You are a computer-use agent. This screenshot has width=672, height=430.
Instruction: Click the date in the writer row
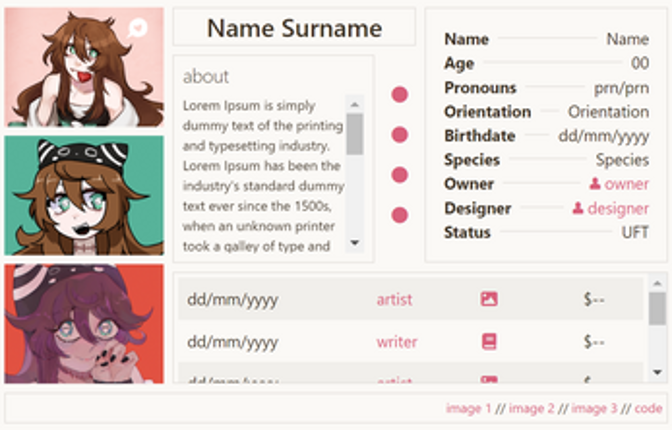(233, 343)
